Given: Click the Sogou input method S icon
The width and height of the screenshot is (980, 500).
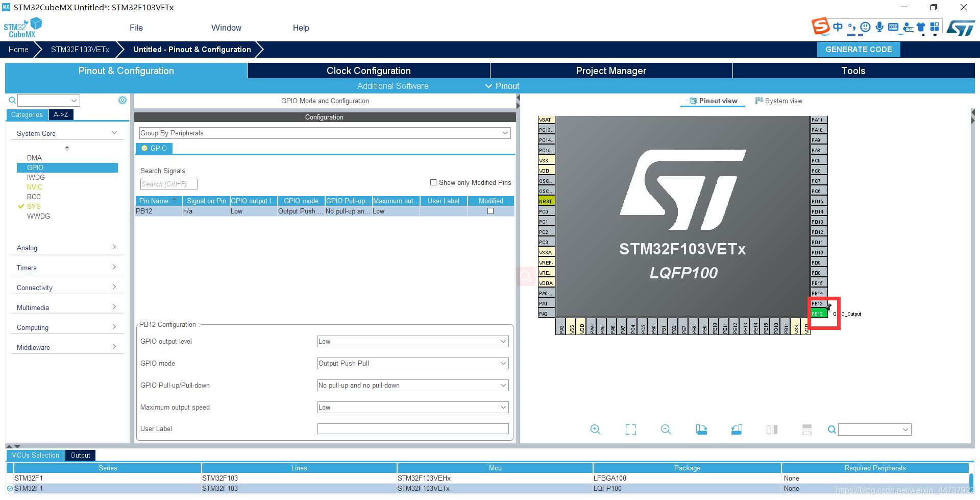Looking at the screenshot, I should tap(820, 26).
